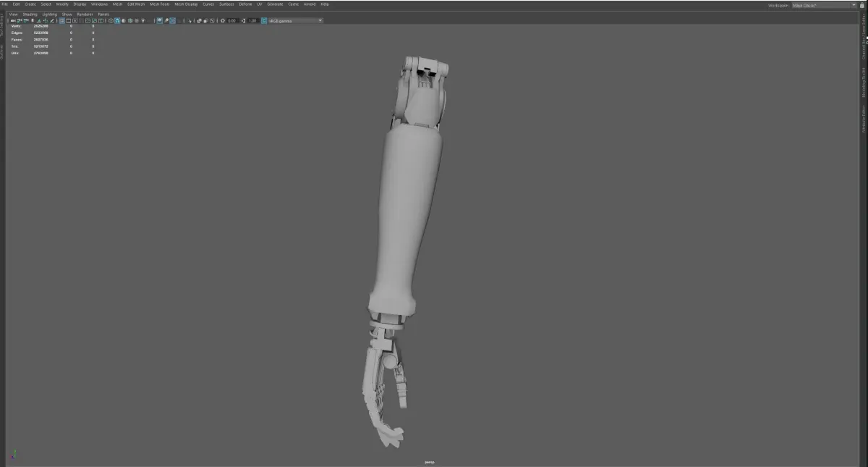Click the persp camera label
This screenshot has height=467, width=868.
tap(430, 462)
